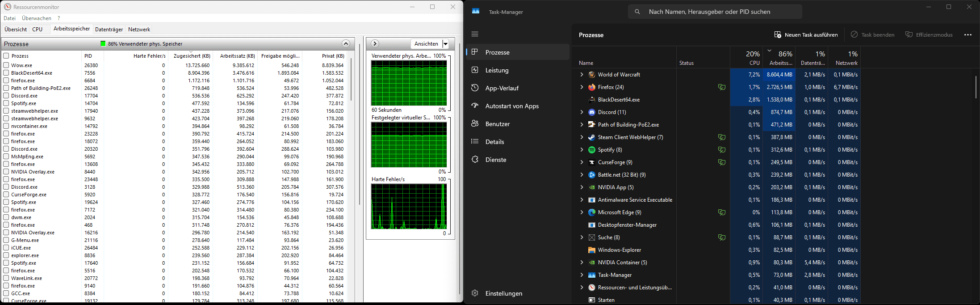Image resolution: width=980 pixels, height=305 pixels.
Task: Expand the World of Warcraft process group
Action: click(582, 75)
